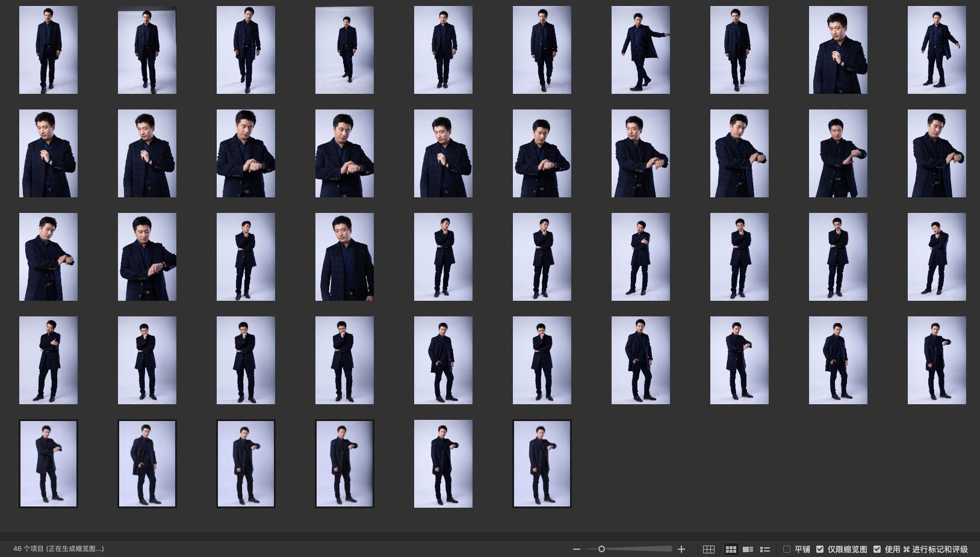The width and height of the screenshot is (980, 557).
Task: Enable the 平铺 checkbox
Action: (787, 549)
